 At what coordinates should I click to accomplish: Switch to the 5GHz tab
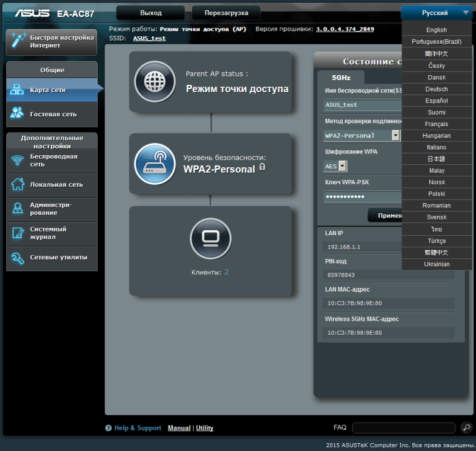(341, 78)
